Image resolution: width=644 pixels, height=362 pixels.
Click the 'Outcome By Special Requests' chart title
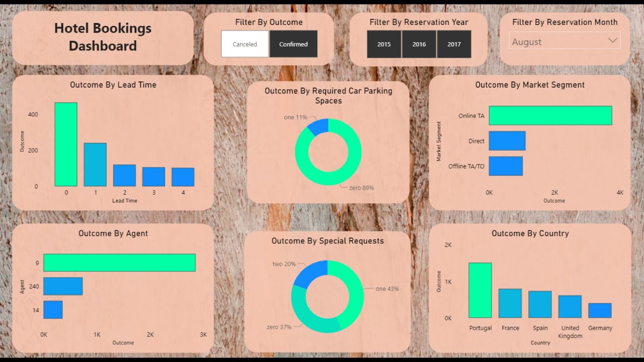pos(328,241)
